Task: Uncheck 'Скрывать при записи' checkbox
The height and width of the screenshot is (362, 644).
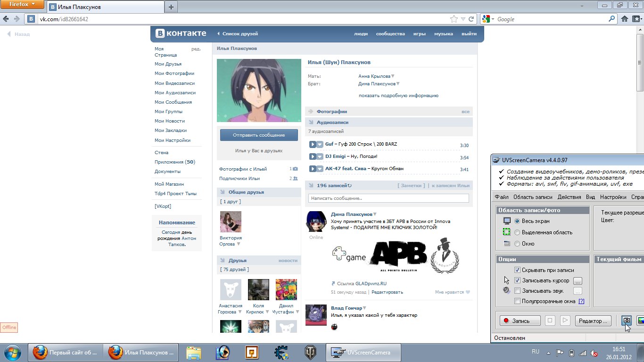Action: click(x=517, y=270)
